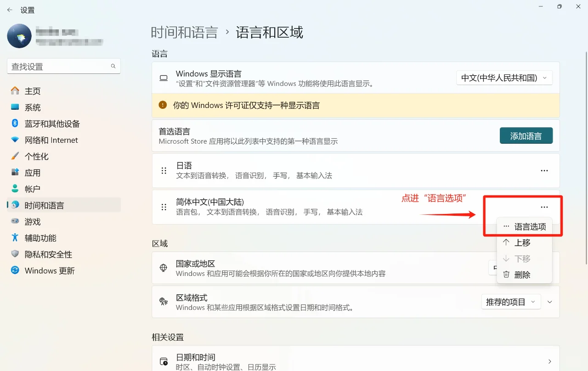The height and width of the screenshot is (371, 588).
Task: Open the Windows 显示语言 dropdown
Action: tap(503, 78)
